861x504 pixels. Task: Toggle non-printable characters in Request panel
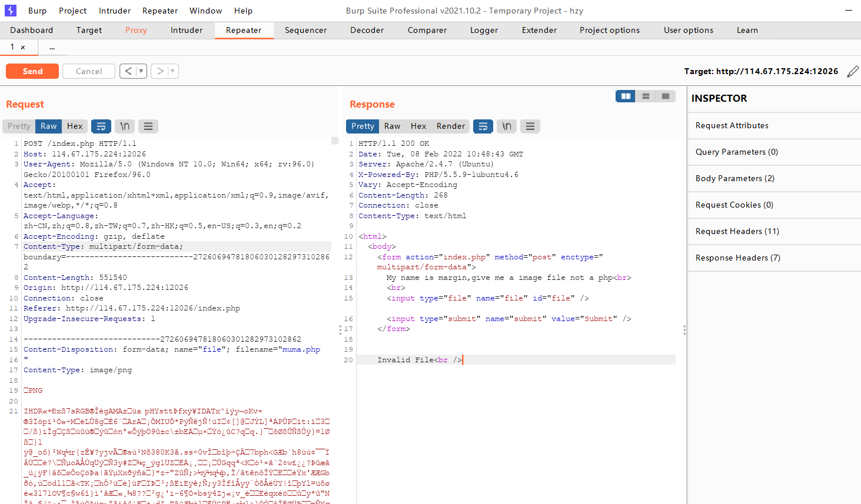(x=125, y=126)
